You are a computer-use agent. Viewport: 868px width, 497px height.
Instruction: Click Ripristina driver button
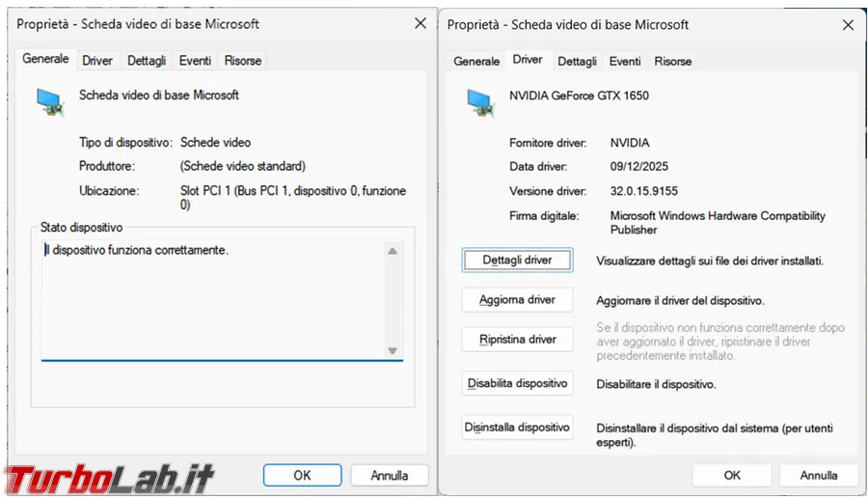[x=517, y=339]
